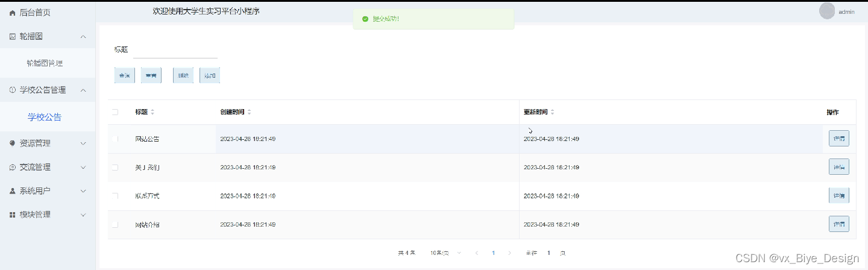
Task: Click the 网站公告 title cell
Action: tap(148, 139)
